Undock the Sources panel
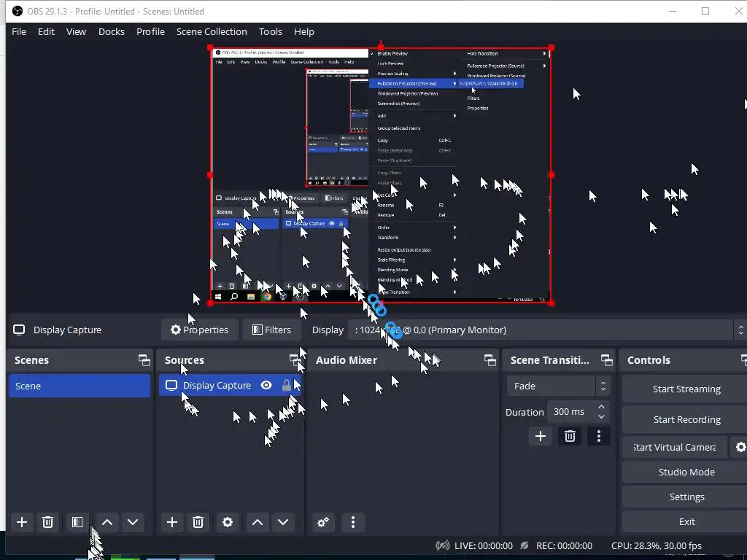The height and width of the screenshot is (560, 747). 295,360
